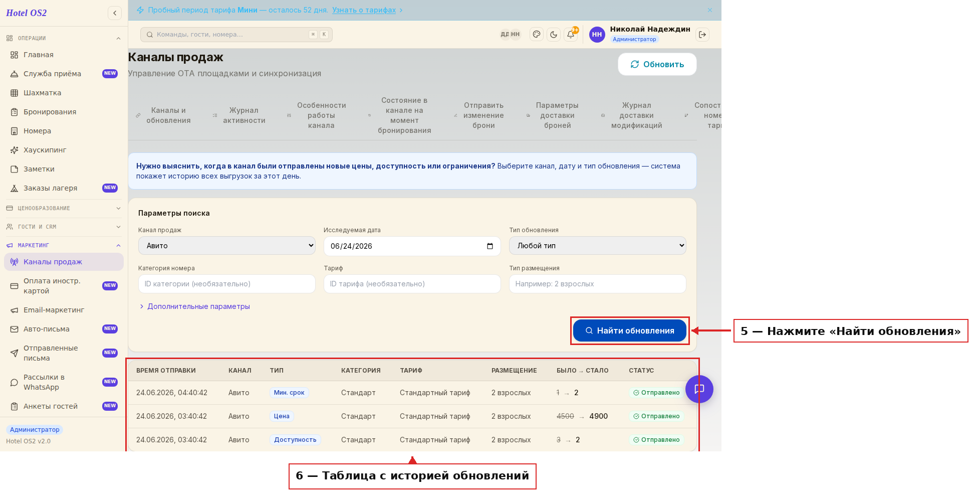Click the Доступность type badge
980x501 pixels.
[295, 440]
